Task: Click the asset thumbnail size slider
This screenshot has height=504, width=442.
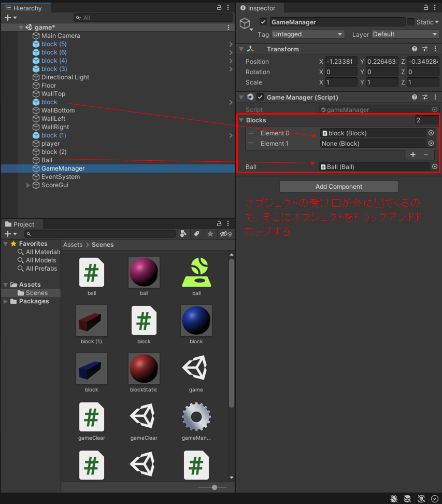Action: pos(215,487)
